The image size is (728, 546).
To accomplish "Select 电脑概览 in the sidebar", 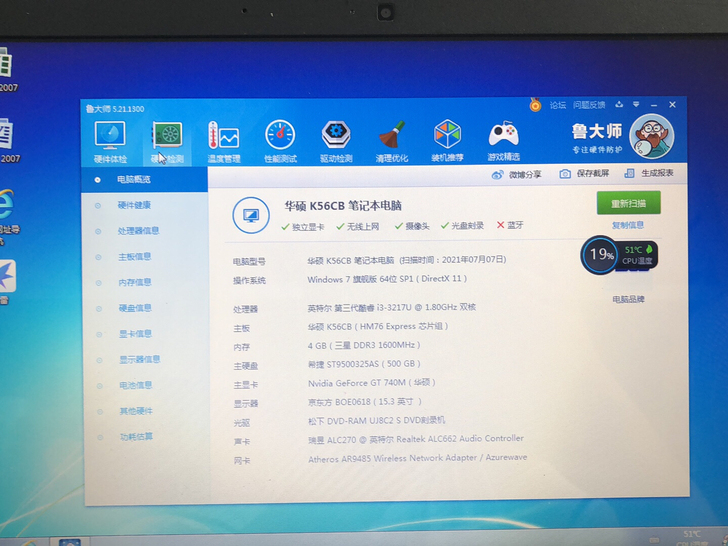I will pyautogui.click(x=144, y=179).
